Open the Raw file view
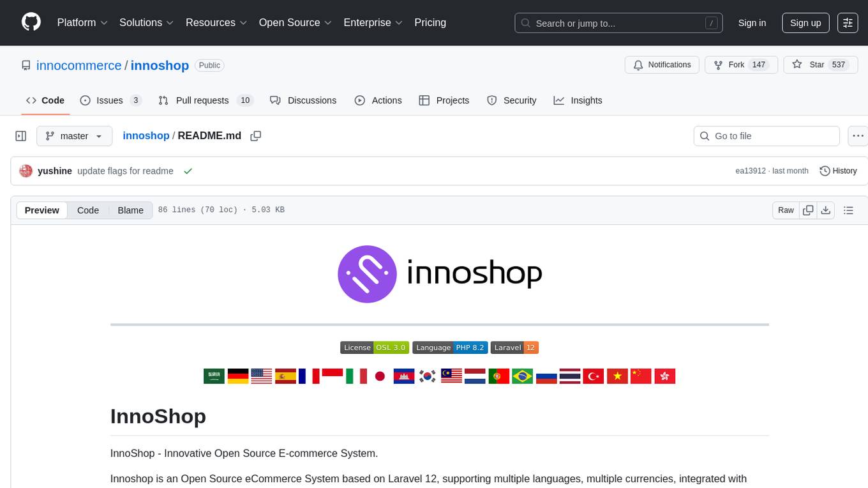The width and height of the screenshot is (868, 488). [x=786, y=210]
